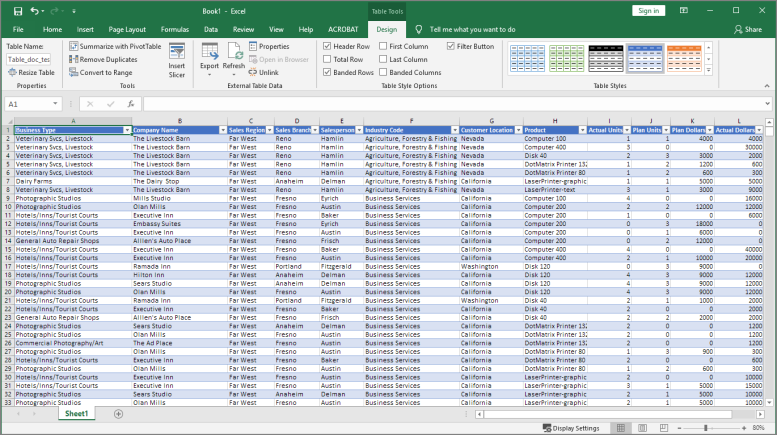The width and height of the screenshot is (777, 435).
Task: Enable the Banded Columns checkbox
Action: (x=383, y=72)
